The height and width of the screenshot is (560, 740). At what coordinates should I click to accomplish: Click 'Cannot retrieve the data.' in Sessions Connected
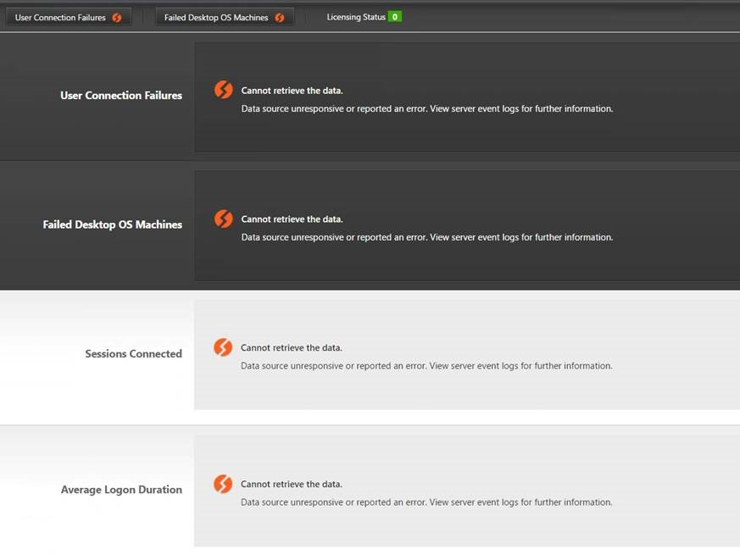coord(292,347)
